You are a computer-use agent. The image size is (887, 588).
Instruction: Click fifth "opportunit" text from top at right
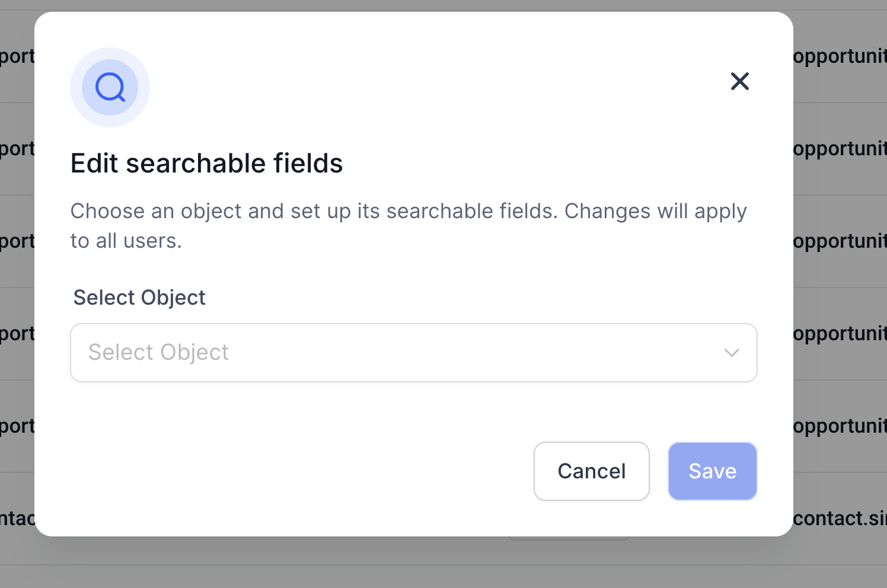point(840,426)
